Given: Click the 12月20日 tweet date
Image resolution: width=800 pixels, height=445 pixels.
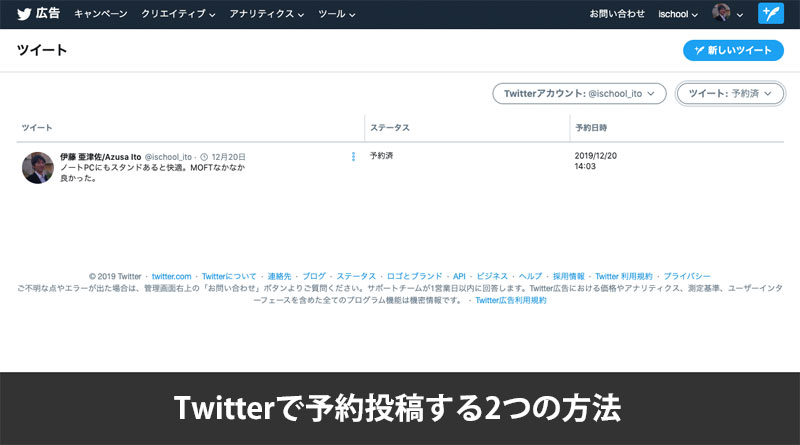Looking at the screenshot, I should click(229, 157).
